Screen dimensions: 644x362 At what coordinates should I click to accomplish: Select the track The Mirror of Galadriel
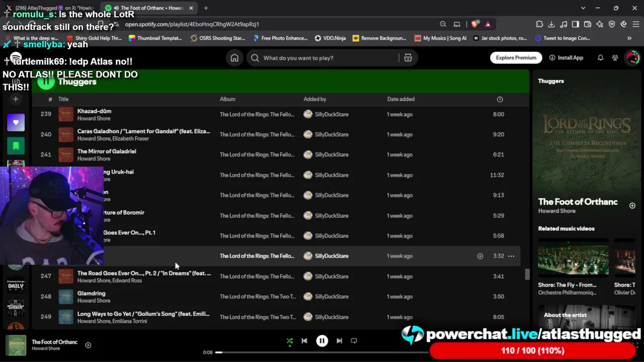point(107,151)
